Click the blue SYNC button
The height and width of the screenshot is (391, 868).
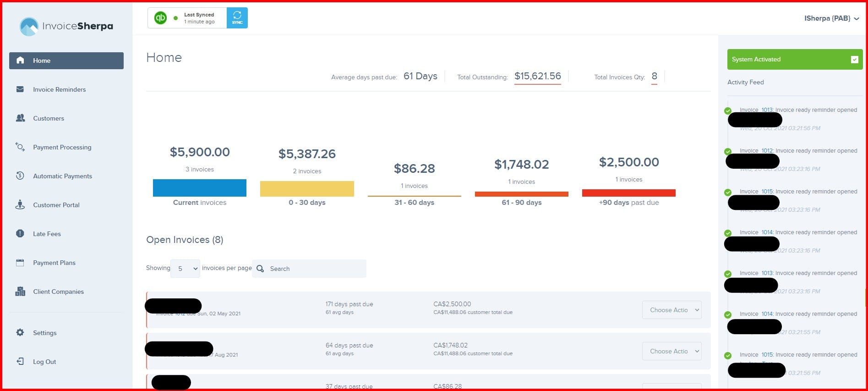(237, 18)
